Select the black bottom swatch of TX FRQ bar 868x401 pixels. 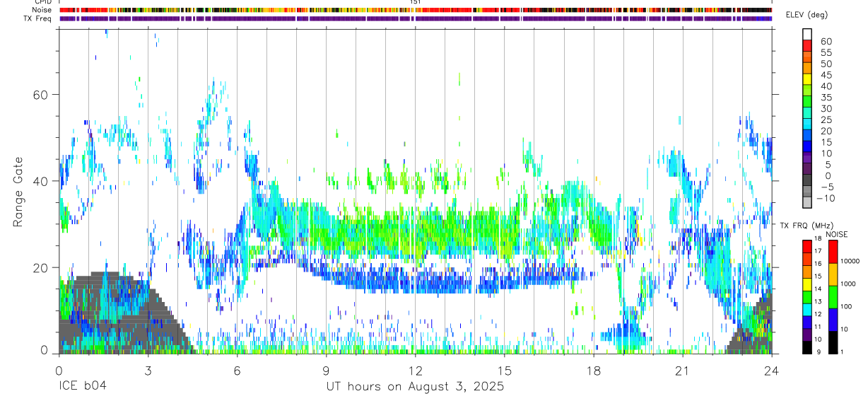coord(807,347)
